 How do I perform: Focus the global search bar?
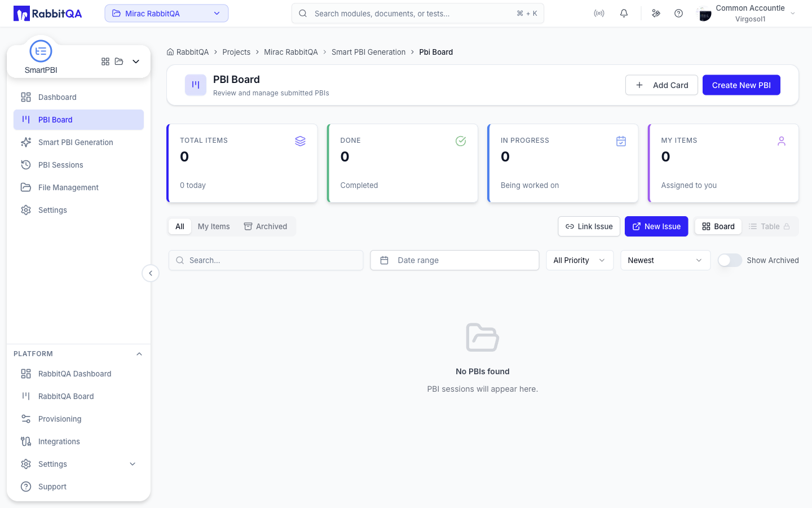tap(418, 14)
